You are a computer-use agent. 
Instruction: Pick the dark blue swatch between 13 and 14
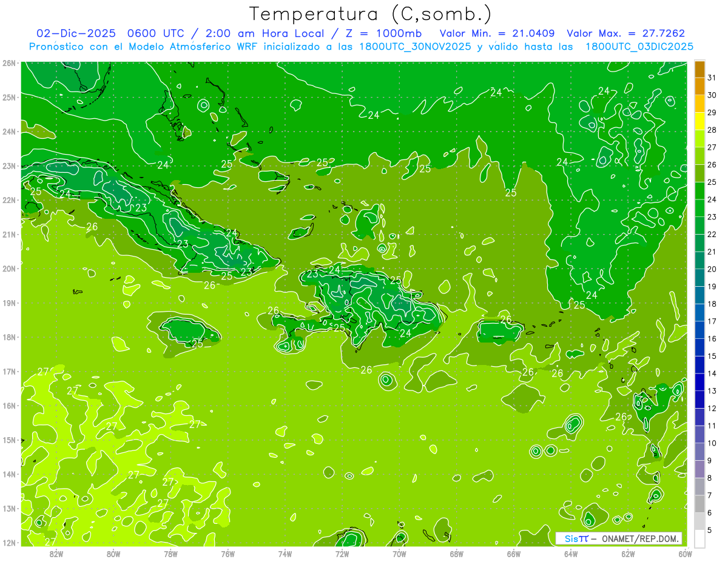click(x=699, y=382)
